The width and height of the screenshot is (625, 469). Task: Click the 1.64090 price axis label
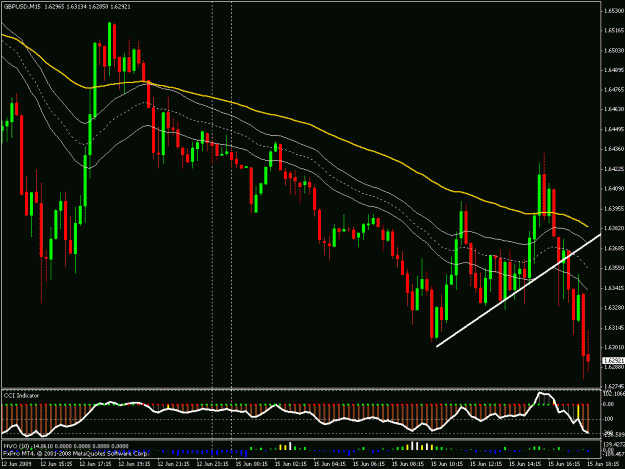(x=614, y=188)
